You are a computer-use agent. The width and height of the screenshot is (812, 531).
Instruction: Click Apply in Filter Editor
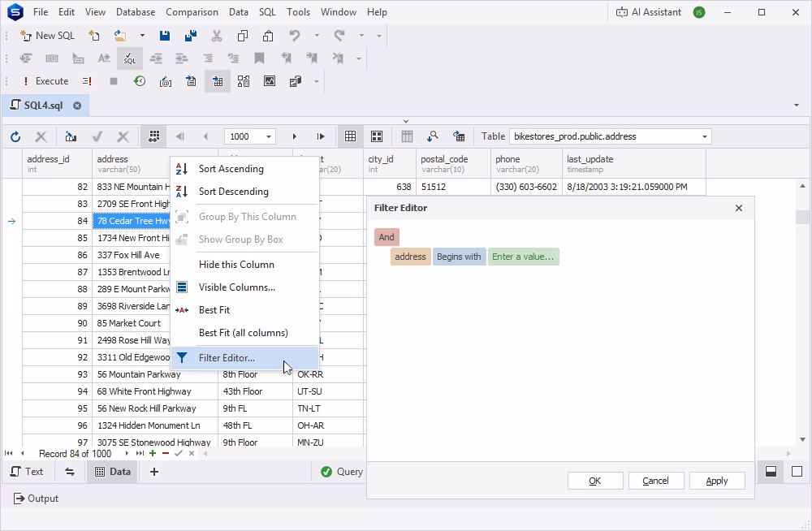coord(717,481)
